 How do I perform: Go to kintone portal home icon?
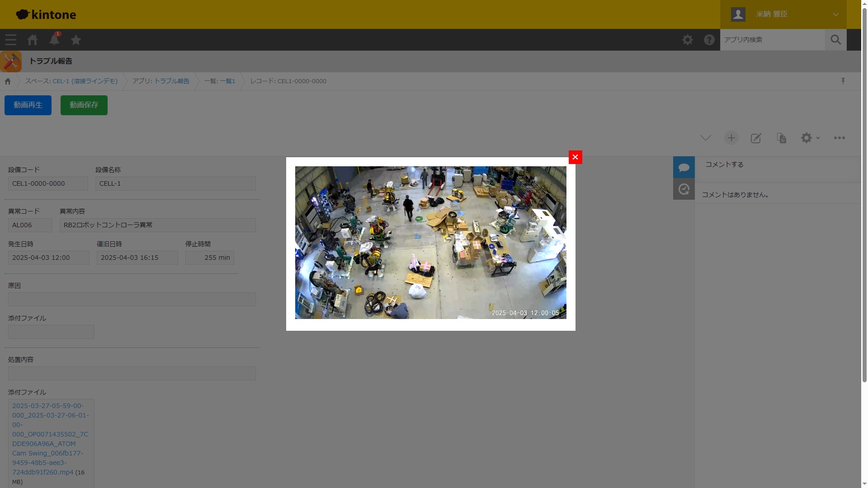tap(33, 40)
